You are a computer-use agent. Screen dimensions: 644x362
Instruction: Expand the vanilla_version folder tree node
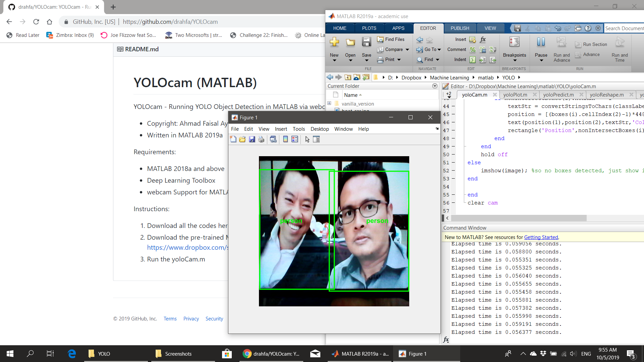pyautogui.click(x=329, y=103)
